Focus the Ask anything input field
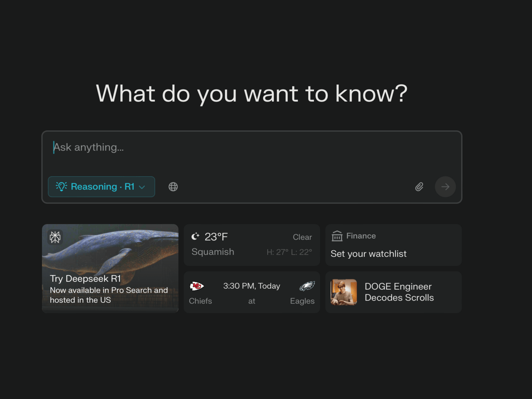Viewport: 532px width, 399px height. (x=252, y=147)
